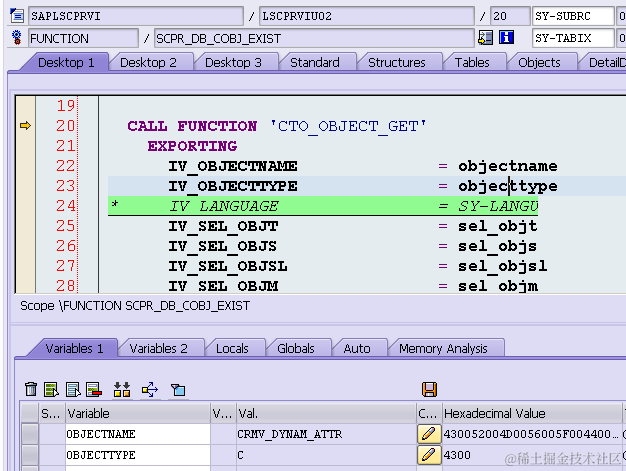Select the Variables 1 tab
Screen dimensions: 626x471
pyautogui.click(x=74, y=348)
